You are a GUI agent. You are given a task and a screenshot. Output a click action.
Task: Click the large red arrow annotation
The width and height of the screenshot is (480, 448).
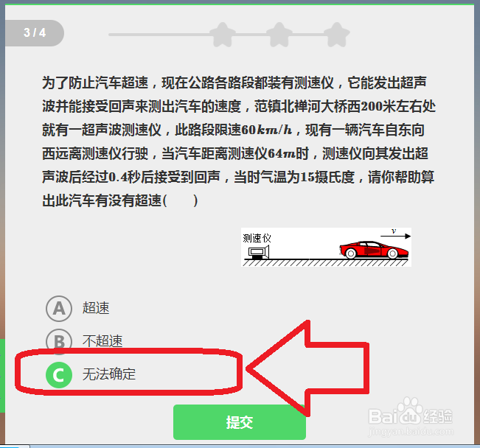click(307, 368)
